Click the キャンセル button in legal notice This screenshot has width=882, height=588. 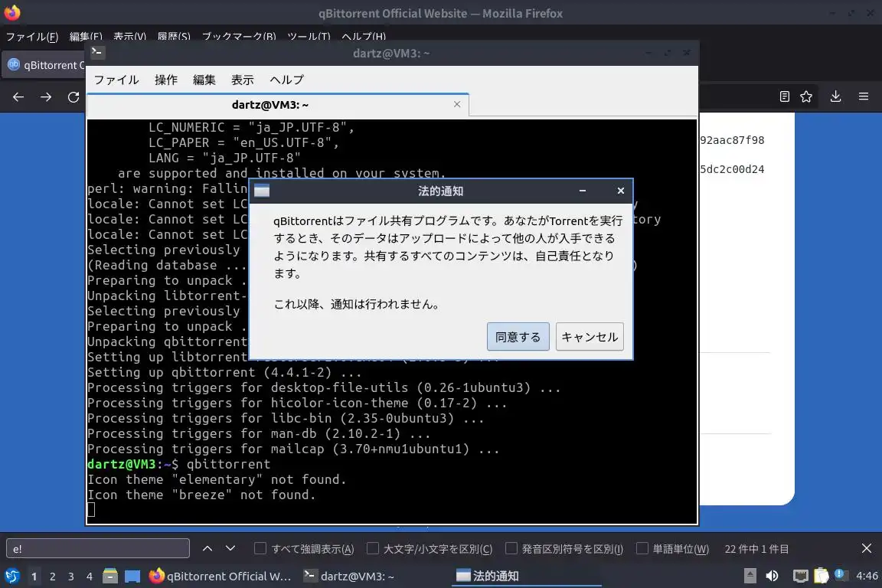pos(589,336)
